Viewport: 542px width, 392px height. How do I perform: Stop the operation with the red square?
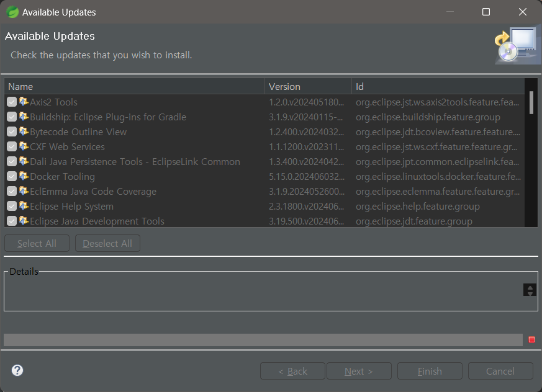(531, 339)
